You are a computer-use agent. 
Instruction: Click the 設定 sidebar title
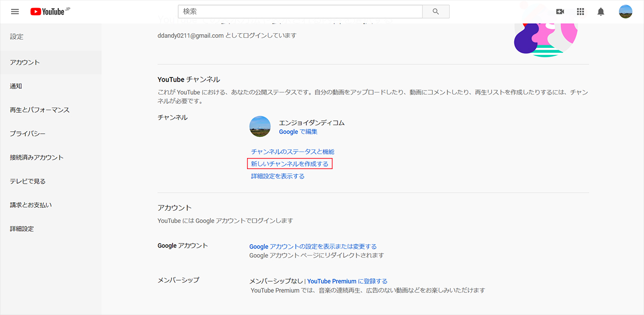click(x=17, y=37)
